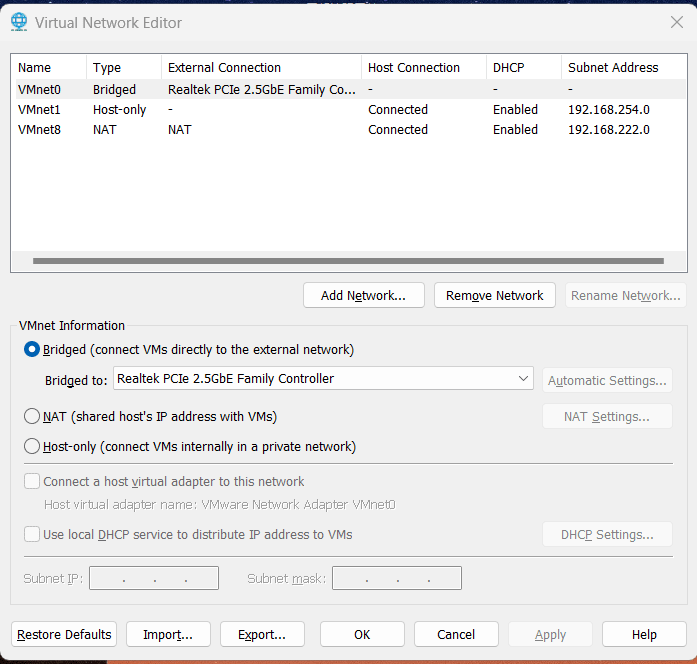Click VMnet1's Enabled DHCP cell
697x664 pixels.
tap(515, 109)
